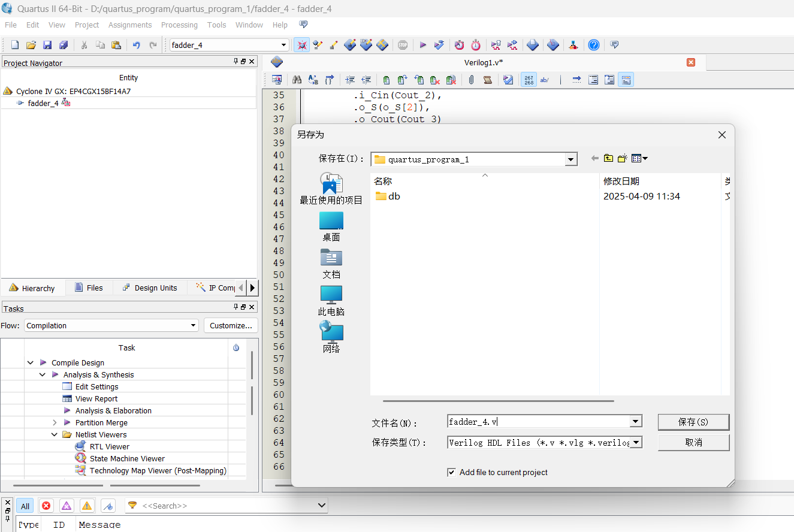This screenshot has width=794, height=532.
Task: Open the Save in folder dropdown
Action: pyautogui.click(x=571, y=159)
